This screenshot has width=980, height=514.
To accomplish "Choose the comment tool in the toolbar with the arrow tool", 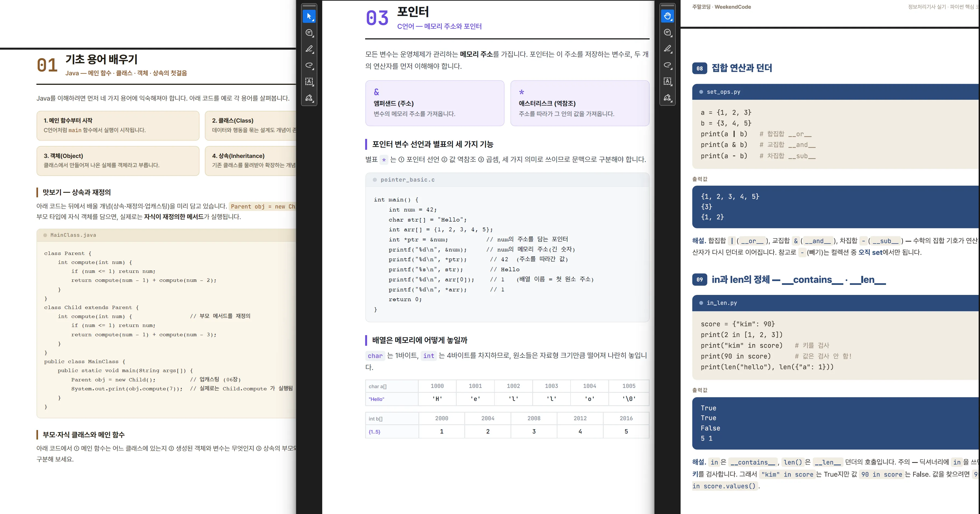I will pyautogui.click(x=309, y=33).
